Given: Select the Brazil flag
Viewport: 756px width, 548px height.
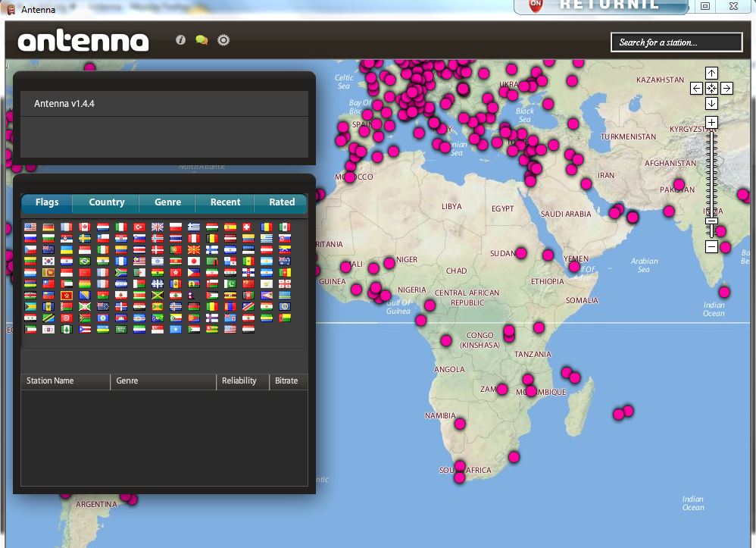Looking at the screenshot, I should click(85, 261).
